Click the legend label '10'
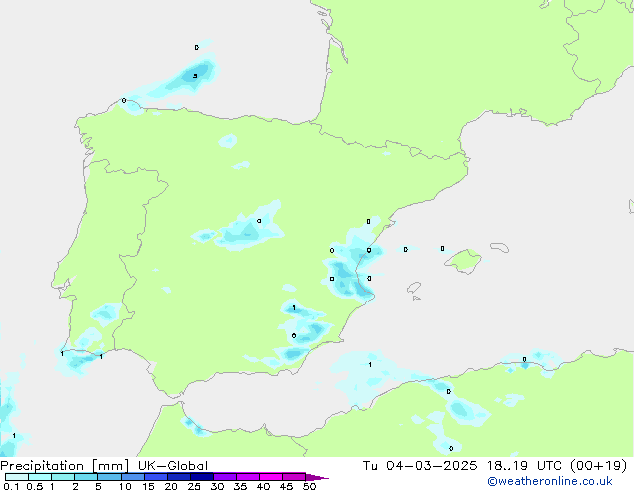Screen dimensions: 634x490 (125, 486)
